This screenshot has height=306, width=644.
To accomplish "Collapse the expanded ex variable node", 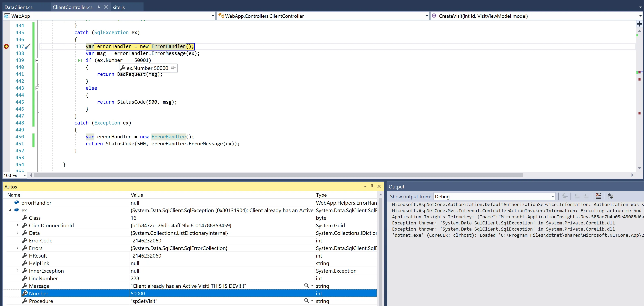I will (x=10, y=210).
